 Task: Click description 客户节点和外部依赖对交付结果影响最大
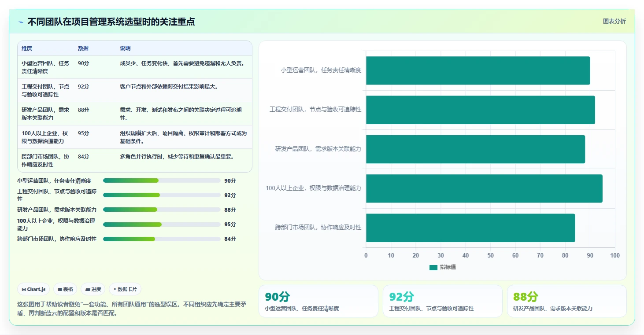click(169, 87)
